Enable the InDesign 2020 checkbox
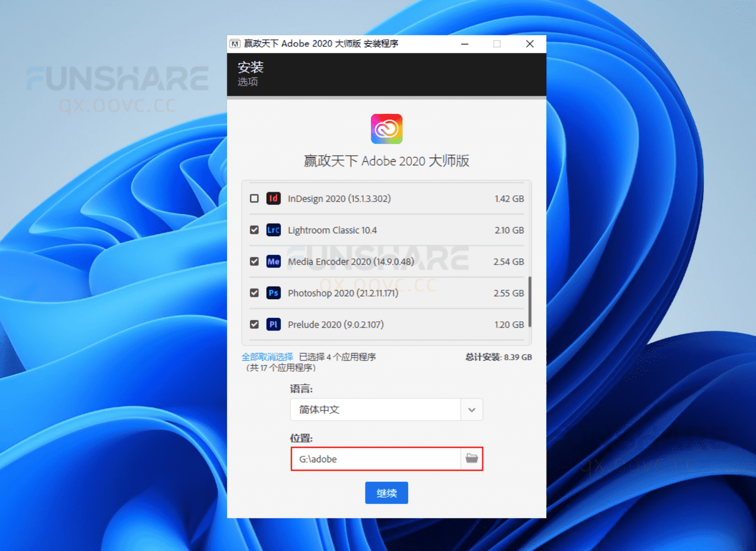Image resolution: width=756 pixels, height=551 pixels. 254,198
